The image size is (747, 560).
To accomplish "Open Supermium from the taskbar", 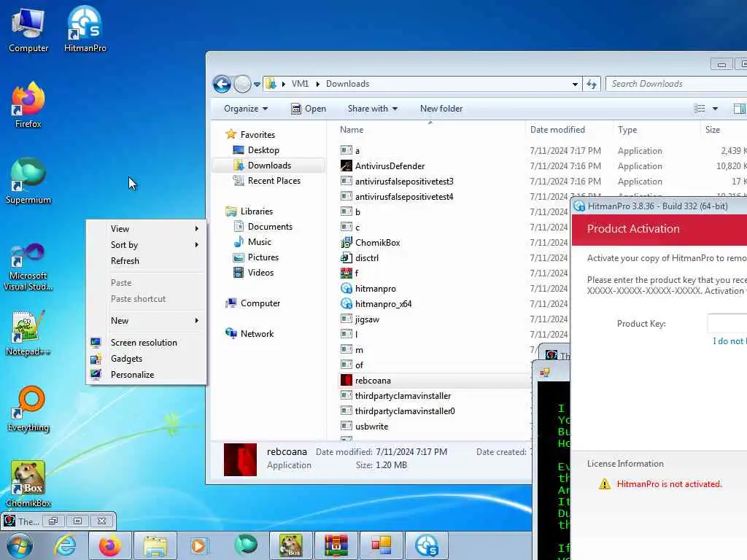I will click(246, 545).
